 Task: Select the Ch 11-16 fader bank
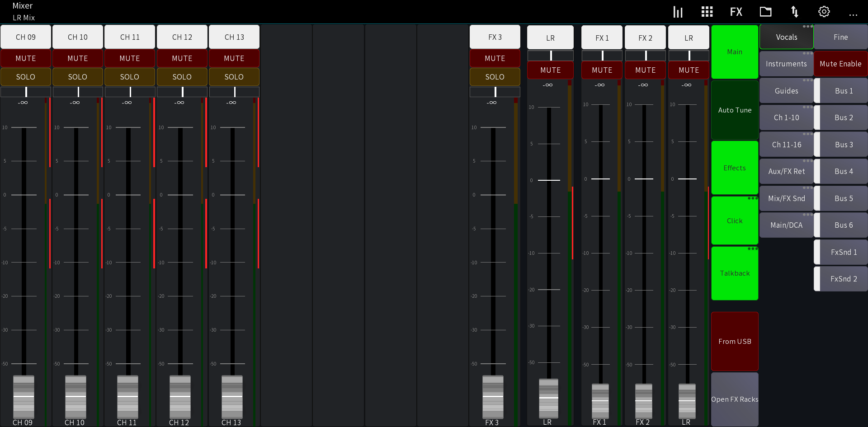(786, 144)
